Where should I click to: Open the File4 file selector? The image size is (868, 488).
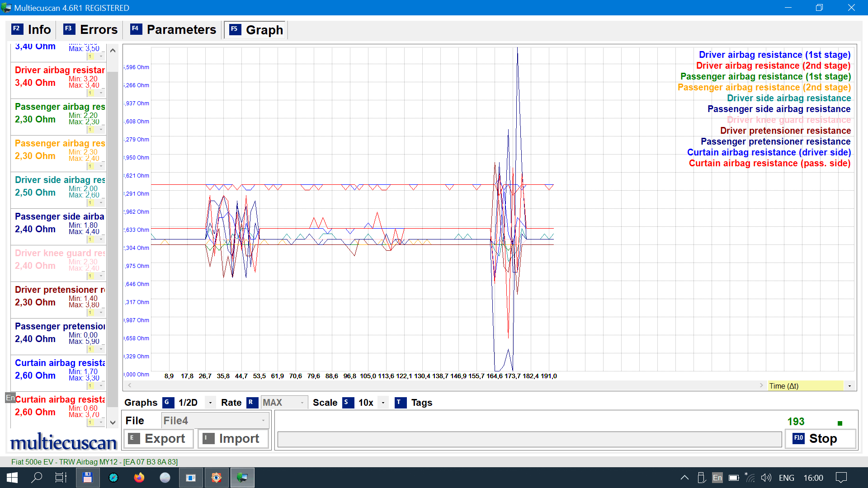click(x=215, y=420)
